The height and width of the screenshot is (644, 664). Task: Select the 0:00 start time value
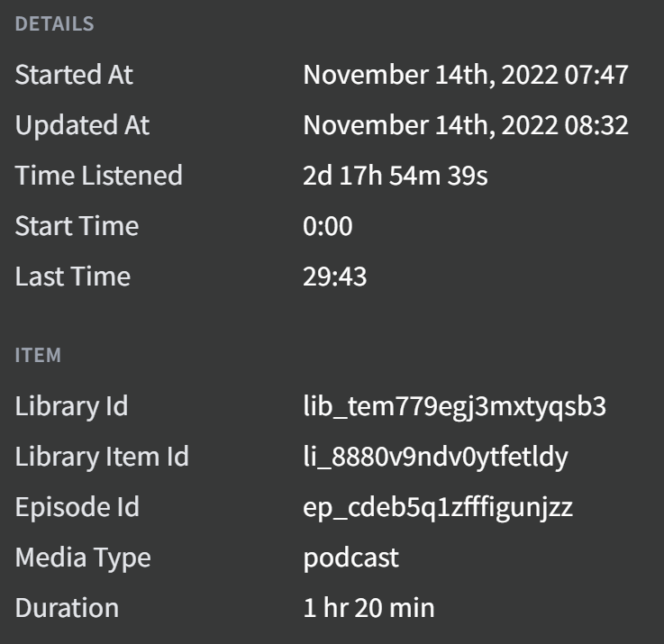(x=328, y=226)
